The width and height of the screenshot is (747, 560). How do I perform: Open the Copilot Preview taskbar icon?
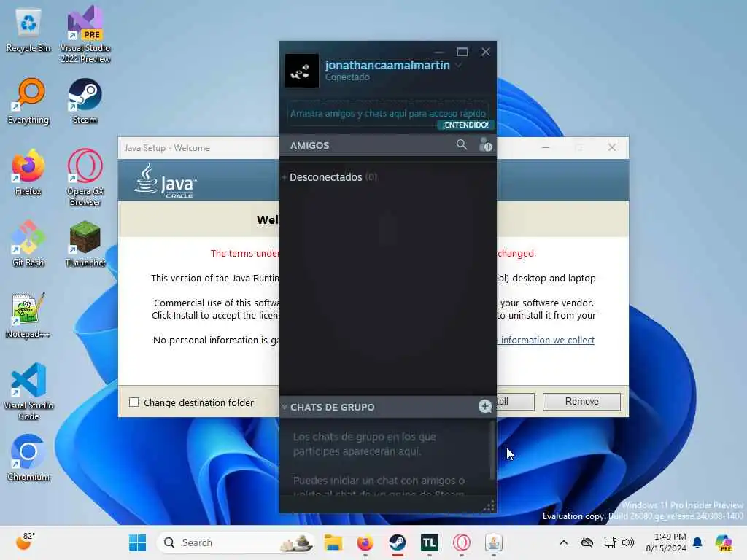(x=724, y=542)
